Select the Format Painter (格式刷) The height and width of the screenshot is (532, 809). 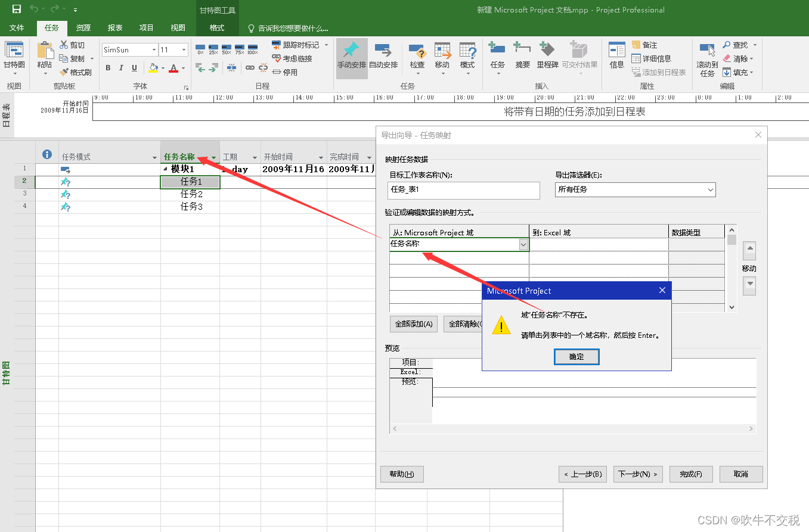(x=75, y=72)
